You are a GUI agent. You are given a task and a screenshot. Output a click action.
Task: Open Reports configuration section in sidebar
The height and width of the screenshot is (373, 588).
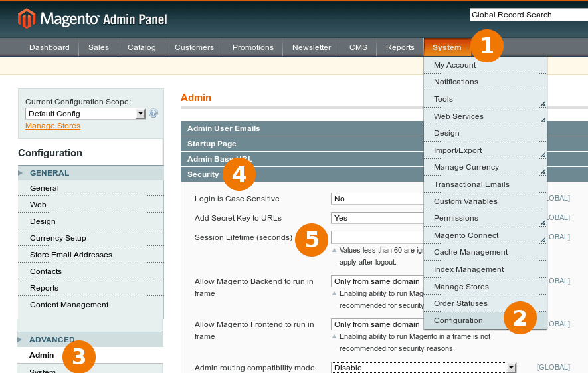click(90, 288)
